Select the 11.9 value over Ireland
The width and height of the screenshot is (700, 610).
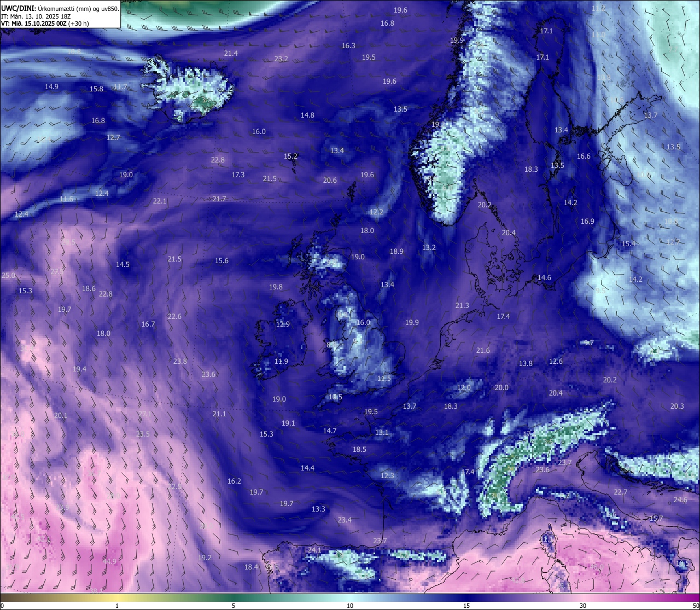281,361
